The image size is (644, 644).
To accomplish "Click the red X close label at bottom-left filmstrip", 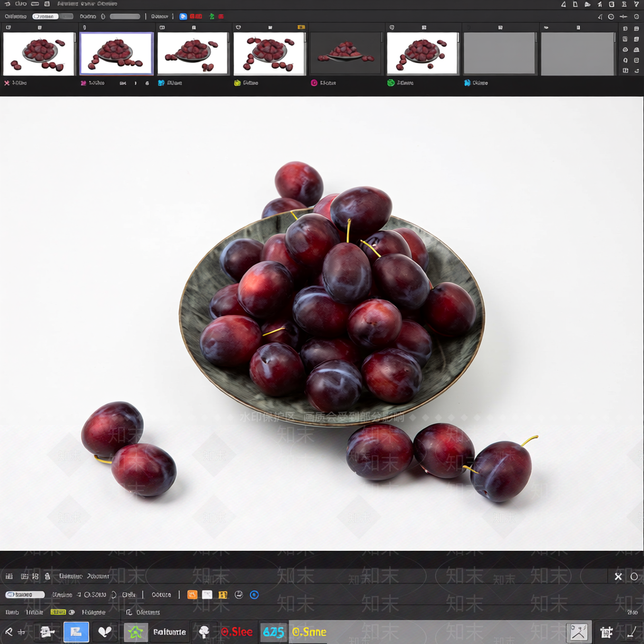I will pos(7,83).
